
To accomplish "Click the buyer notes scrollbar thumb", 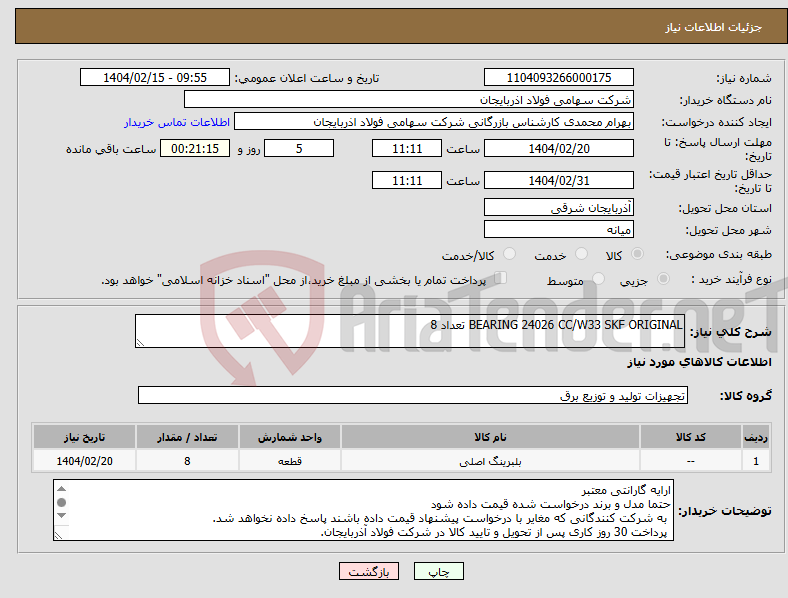I will click(x=61, y=502).
